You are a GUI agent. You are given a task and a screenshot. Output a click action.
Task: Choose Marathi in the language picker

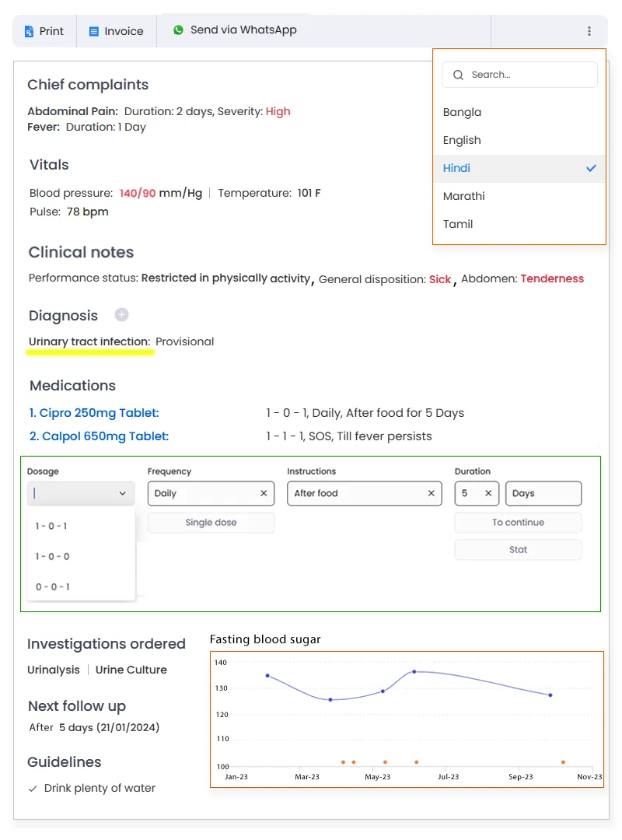(x=464, y=196)
